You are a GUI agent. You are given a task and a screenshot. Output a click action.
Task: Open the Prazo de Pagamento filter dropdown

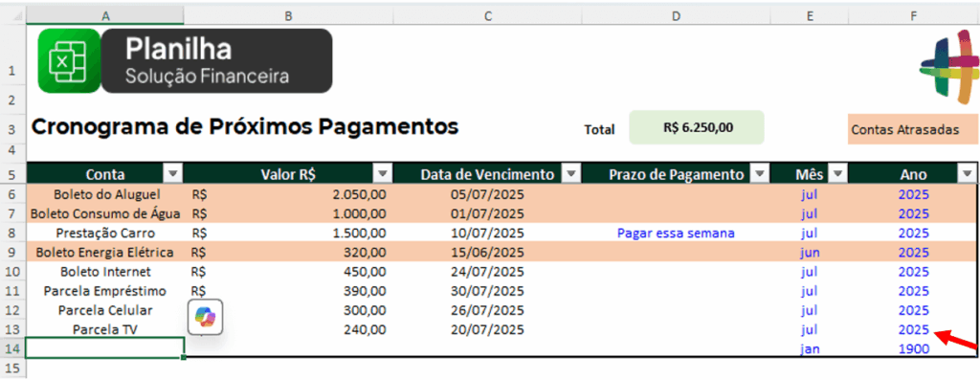tap(759, 174)
